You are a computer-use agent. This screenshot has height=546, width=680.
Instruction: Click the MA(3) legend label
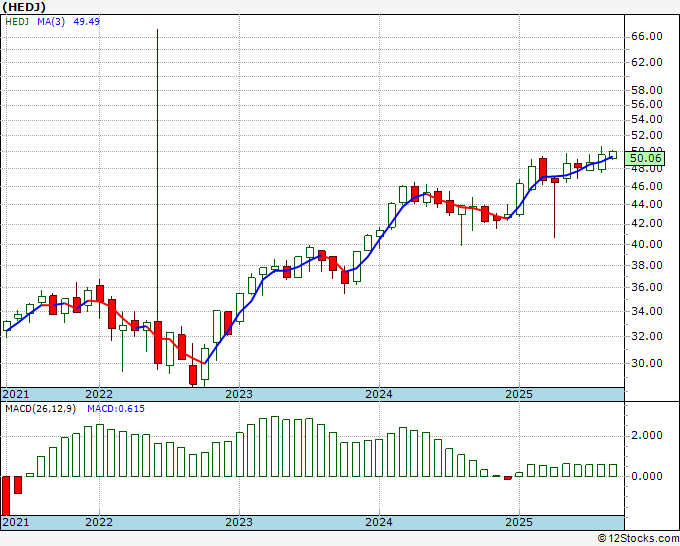coord(51,21)
